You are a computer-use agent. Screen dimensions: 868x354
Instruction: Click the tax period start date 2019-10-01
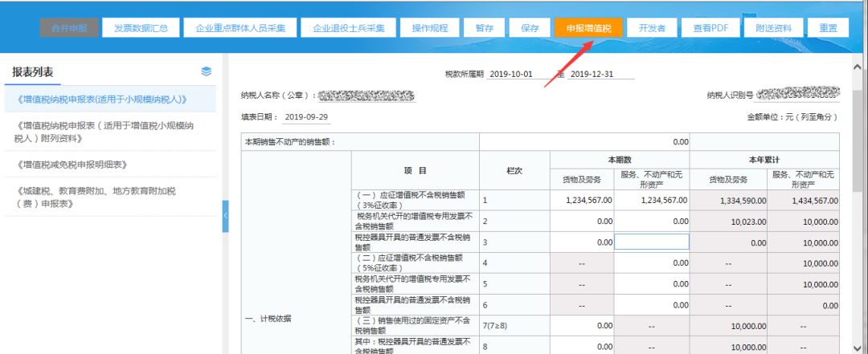[510, 75]
